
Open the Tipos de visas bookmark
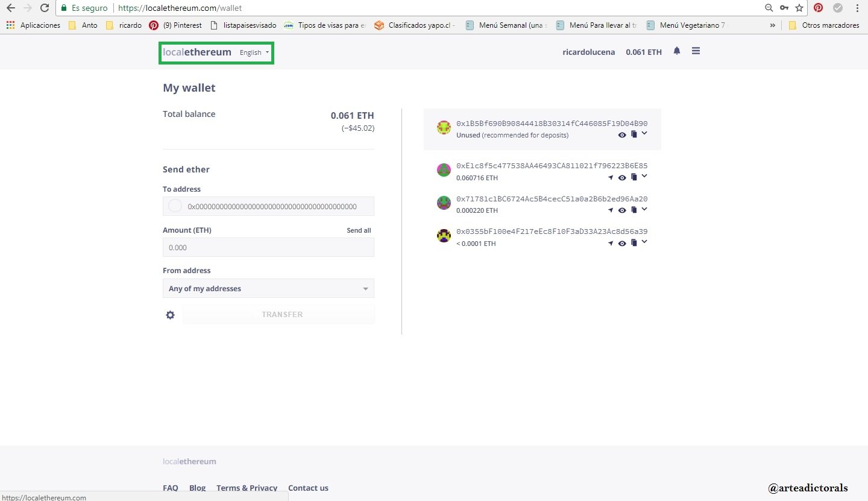point(324,25)
